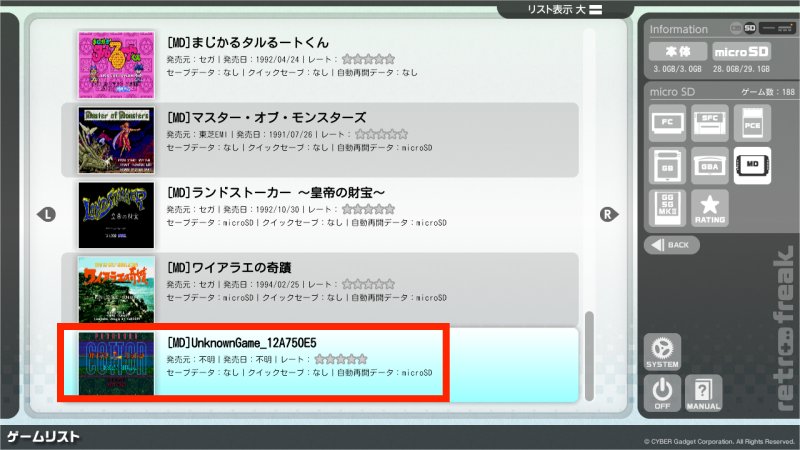Image resolution: width=800 pixels, height=450 pixels.
Task: Open the RATING star filter
Action: [710, 208]
